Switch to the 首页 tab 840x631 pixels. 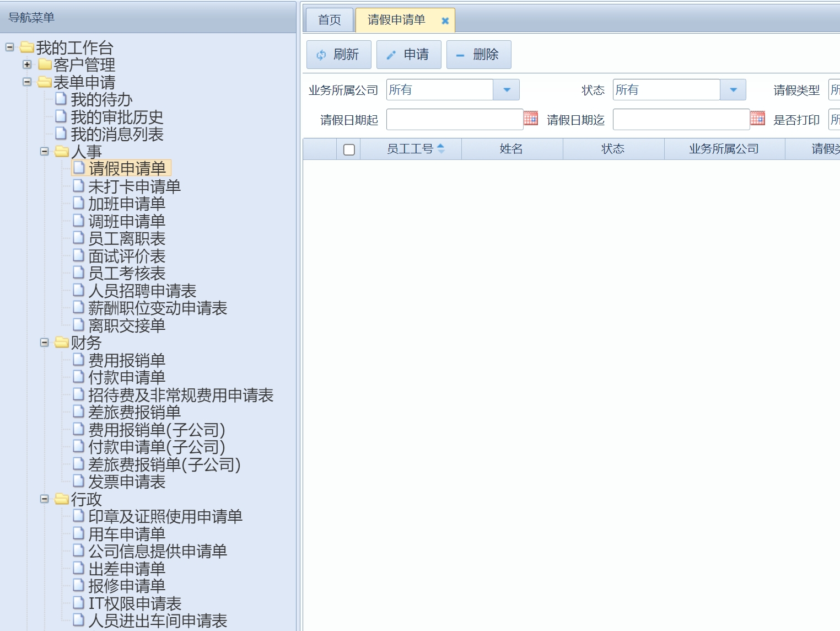click(x=330, y=20)
